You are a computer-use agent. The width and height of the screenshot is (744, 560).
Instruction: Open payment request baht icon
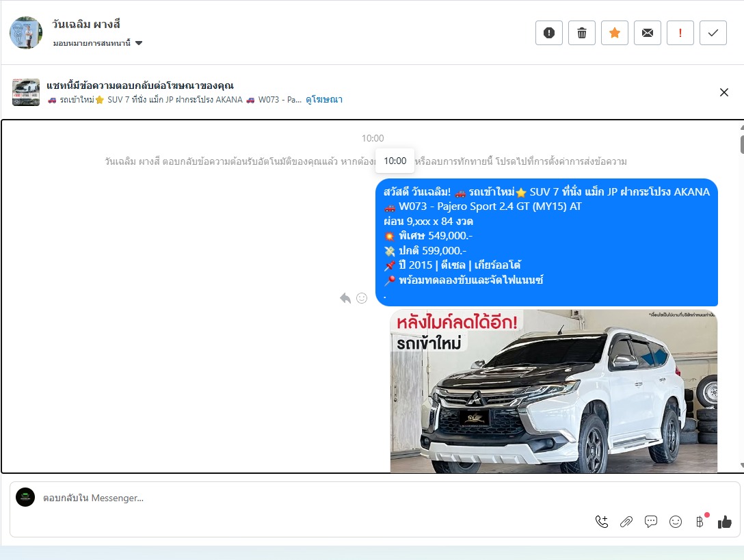coord(700,522)
